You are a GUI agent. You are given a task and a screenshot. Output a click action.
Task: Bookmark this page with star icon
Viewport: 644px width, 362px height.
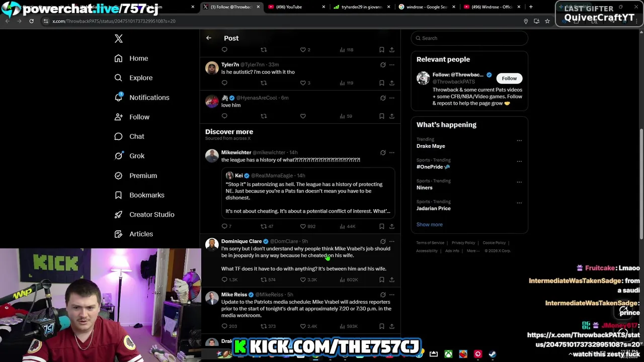pyautogui.click(x=547, y=21)
